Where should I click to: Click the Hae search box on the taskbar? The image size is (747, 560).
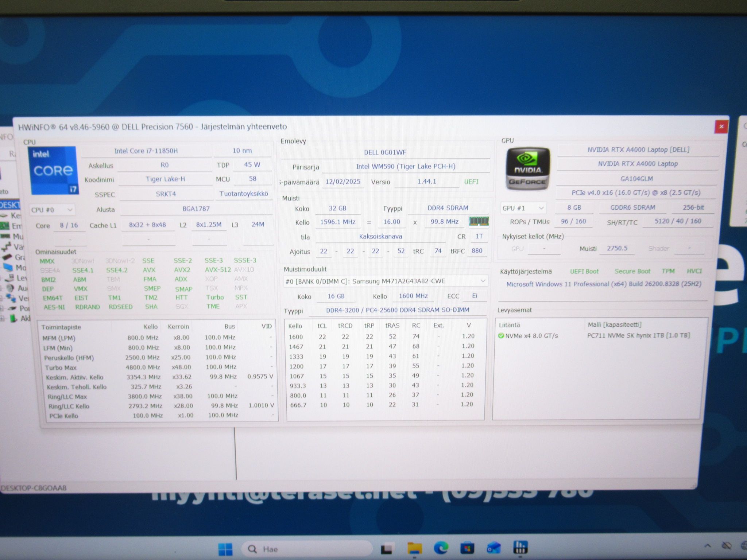[306, 549]
